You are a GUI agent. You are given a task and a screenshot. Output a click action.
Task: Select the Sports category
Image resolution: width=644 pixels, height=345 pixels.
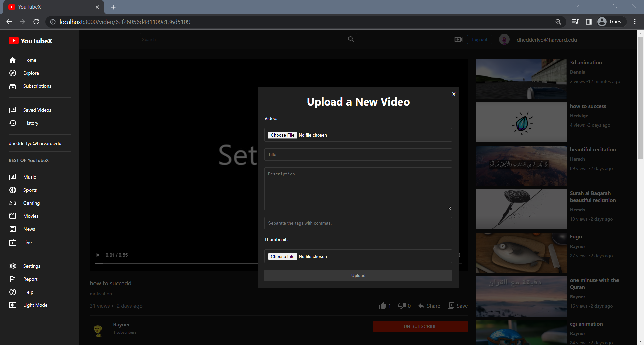click(30, 190)
